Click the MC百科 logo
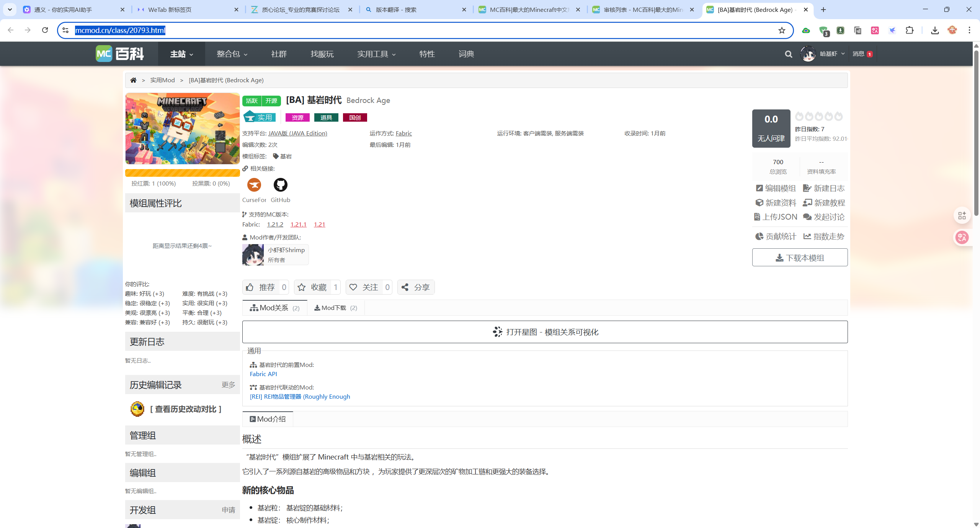980x528 pixels. pos(120,54)
